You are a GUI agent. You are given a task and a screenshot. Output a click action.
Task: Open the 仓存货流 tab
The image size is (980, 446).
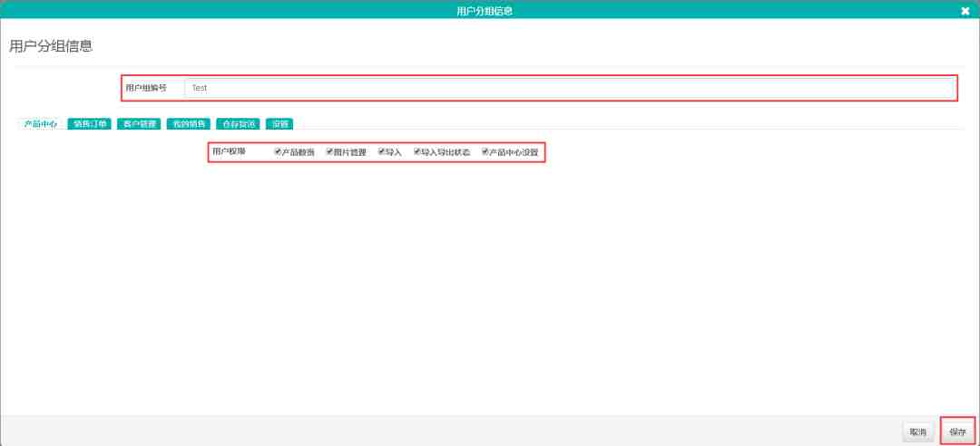pos(238,124)
